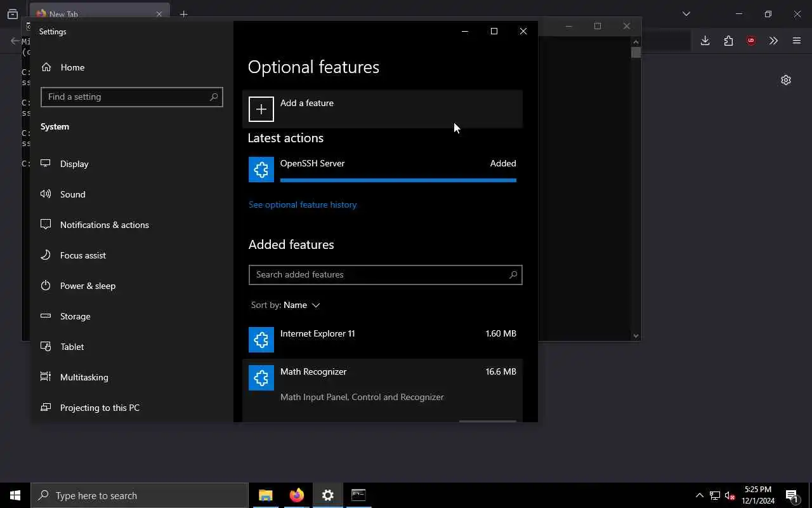Go to Sound settings
Viewport: 812px width, 508px height.
pos(131,194)
